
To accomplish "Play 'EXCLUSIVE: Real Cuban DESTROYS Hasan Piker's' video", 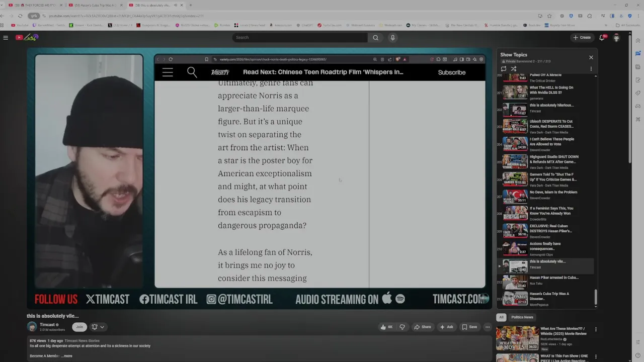I will (x=545, y=231).
